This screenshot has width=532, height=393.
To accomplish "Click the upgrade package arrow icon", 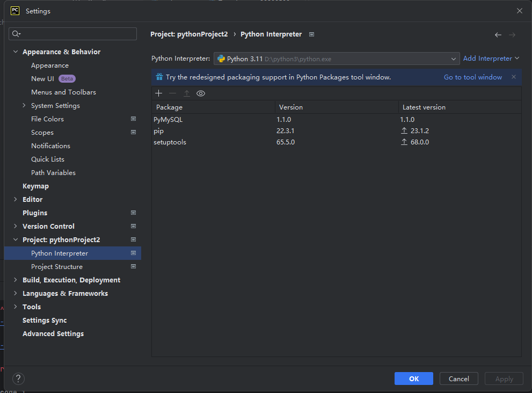I will [187, 93].
